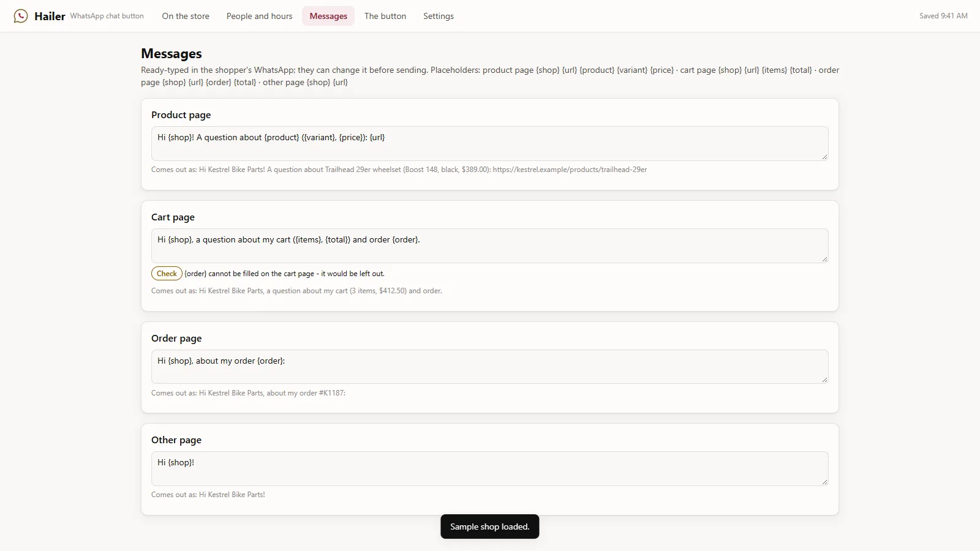980x551 pixels.
Task: Grab the Order page textarea resize handle
Action: coord(824,380)
